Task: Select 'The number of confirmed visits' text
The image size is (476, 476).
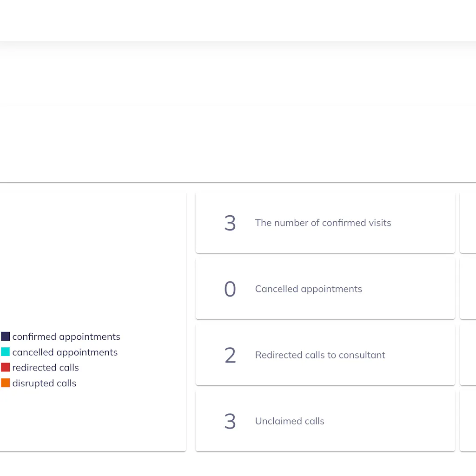Action: pos(323,223)
